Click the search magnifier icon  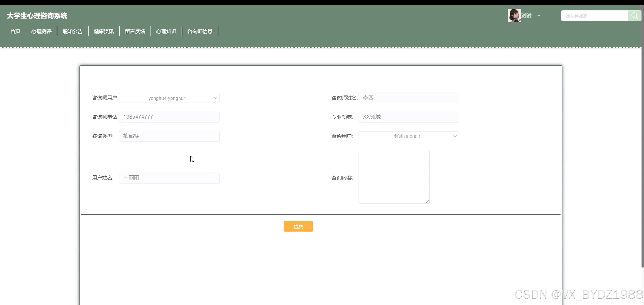pos(635,16)
